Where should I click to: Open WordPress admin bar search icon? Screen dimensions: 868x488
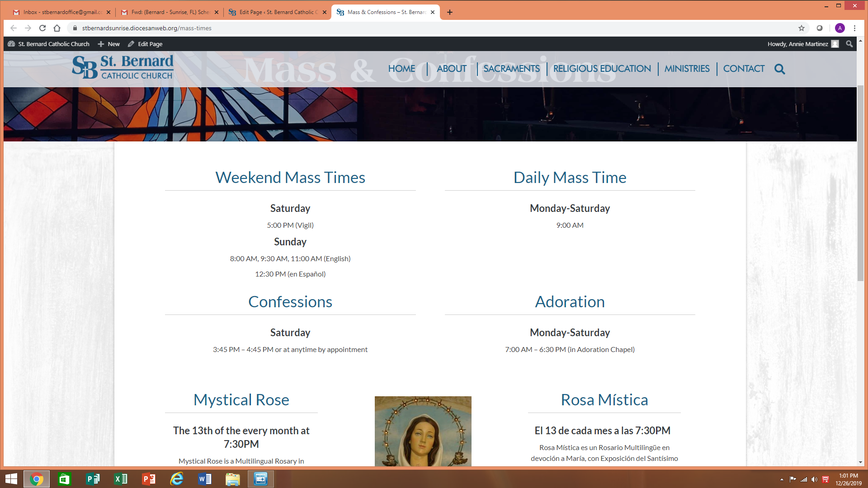pos(849,44)
